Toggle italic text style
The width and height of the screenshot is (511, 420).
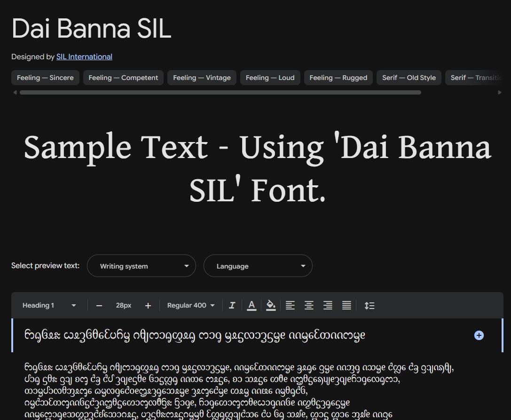click(x=232, y=306)
